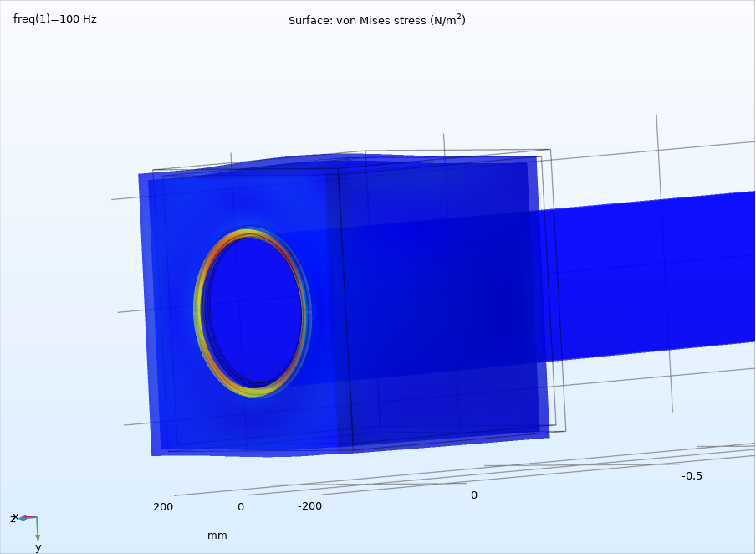Click the xyz axis orientation triad
Viewport: 756px width, 554px height.
pyautogui.click(x=27, y=531)
